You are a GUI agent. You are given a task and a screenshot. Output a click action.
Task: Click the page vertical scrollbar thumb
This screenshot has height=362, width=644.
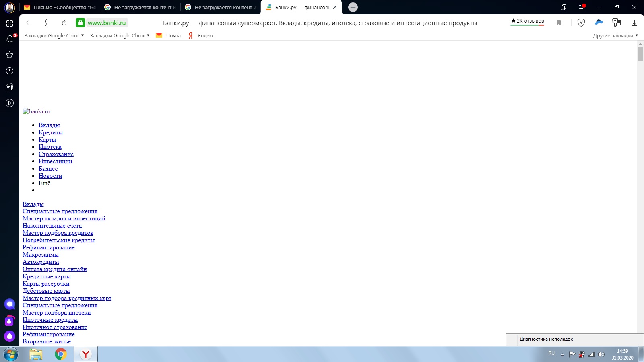point(640,54)
